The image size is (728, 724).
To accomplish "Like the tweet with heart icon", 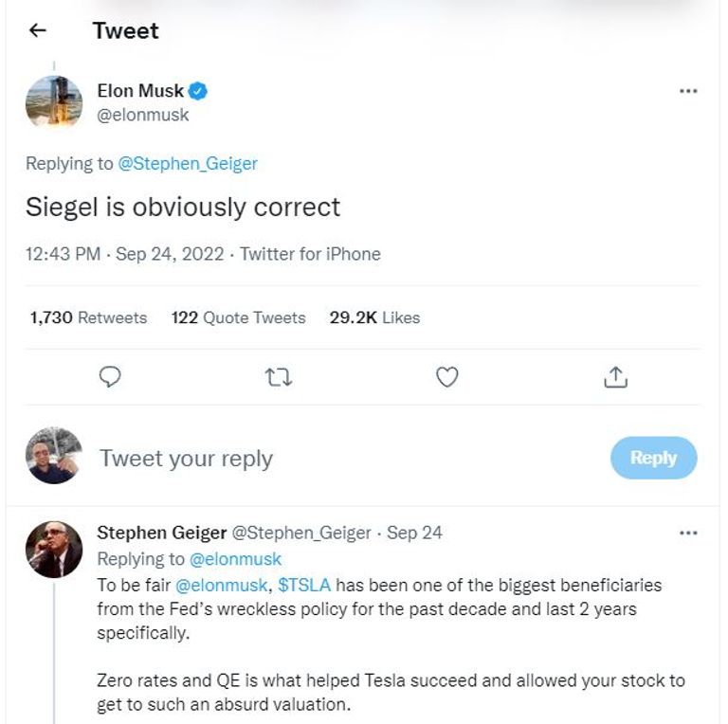I will [x=446, y=377].
